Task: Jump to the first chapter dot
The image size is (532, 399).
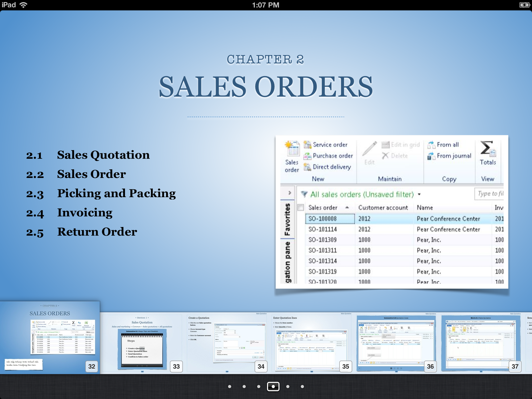Action: point(229,387)
